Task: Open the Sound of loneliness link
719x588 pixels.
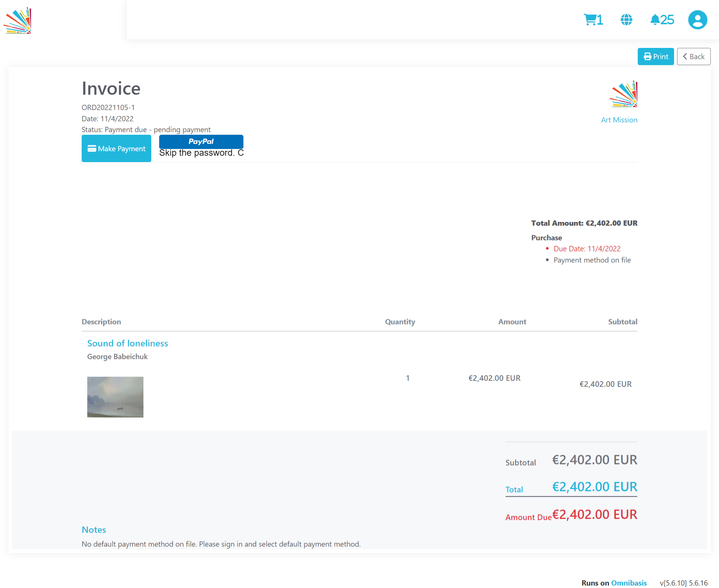Action: click(127, 343)
